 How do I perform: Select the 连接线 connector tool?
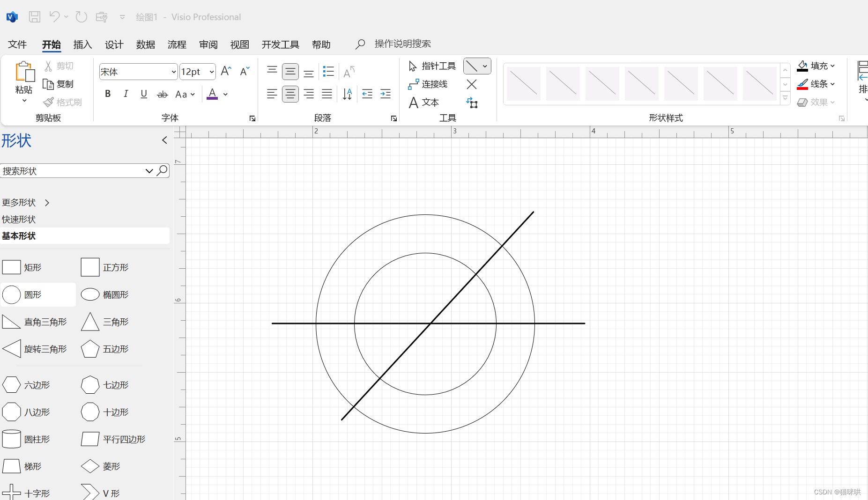pos(430,84)
